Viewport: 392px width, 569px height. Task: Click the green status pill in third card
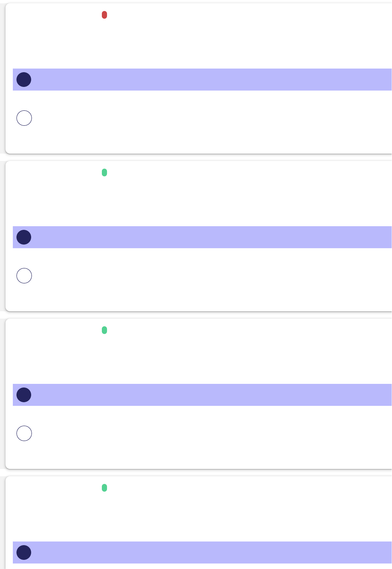point(104,330)
